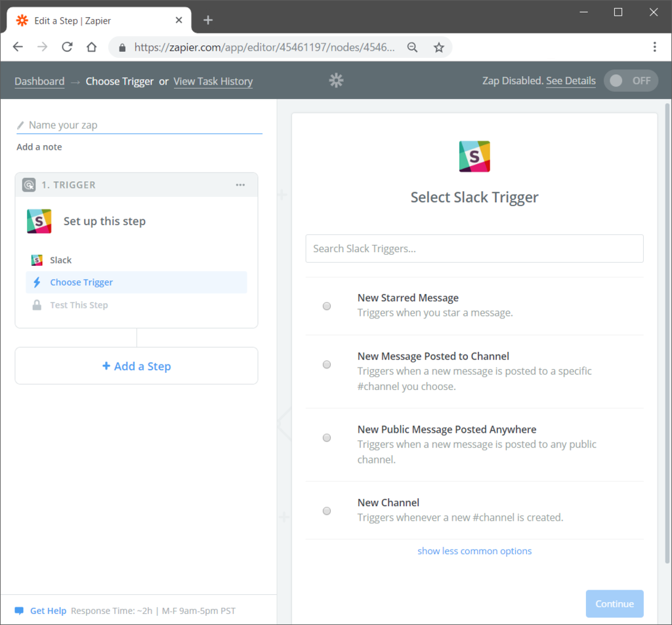
Task: Click the browser back arrow
Action: (x=18, y=47)
